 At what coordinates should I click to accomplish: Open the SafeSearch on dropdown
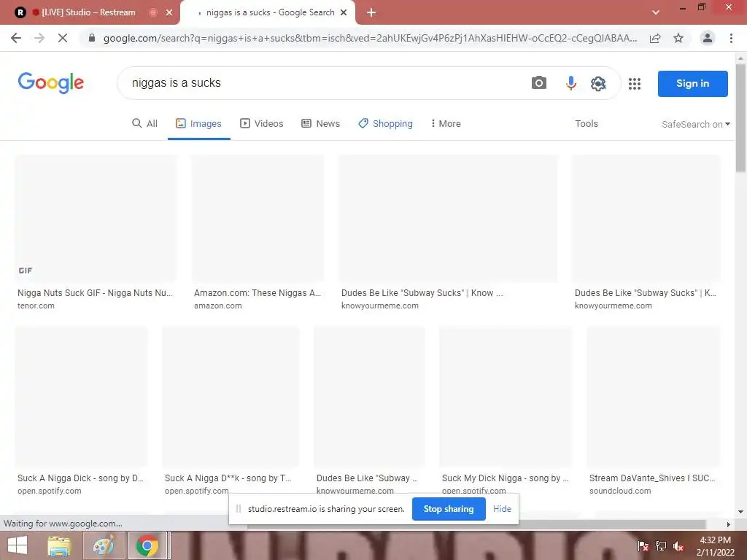[x=695, y=124]
